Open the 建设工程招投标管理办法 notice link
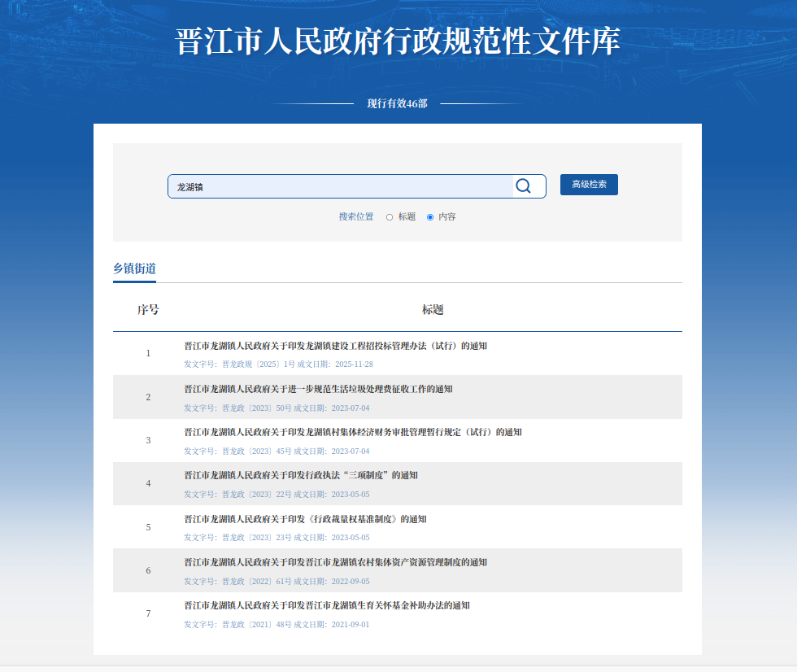797x672 pixels. [335, 346]
